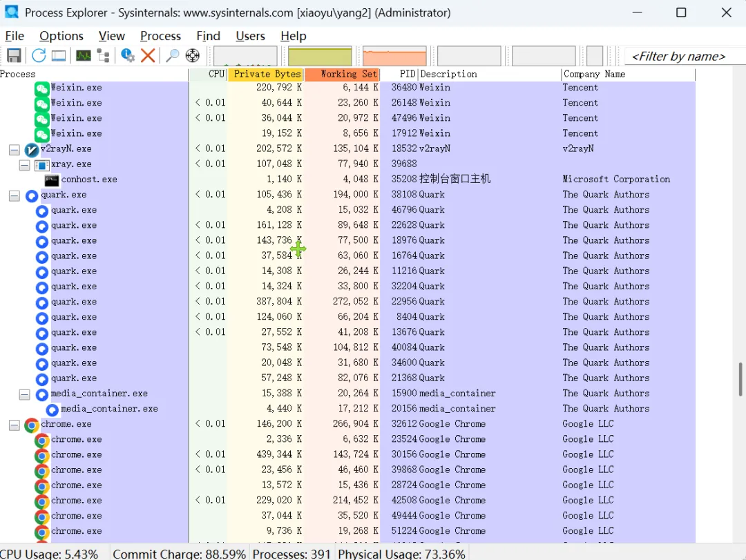Click the orange physical memory mini graph

click(394, 56)
